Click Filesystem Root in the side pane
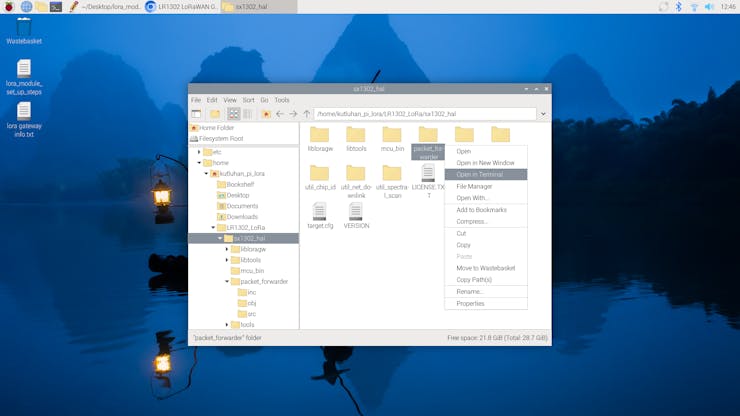This screenshot has width=740, height=416. click(x=221, y=138)
